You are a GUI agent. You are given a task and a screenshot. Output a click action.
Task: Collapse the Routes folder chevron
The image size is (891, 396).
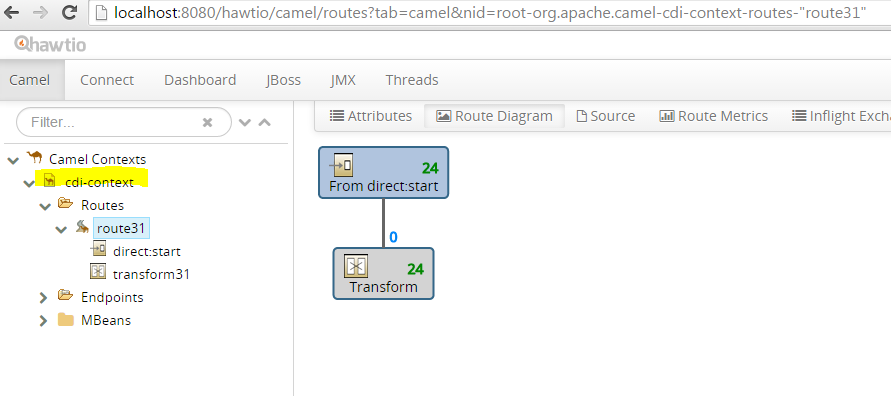click(45, 206)
